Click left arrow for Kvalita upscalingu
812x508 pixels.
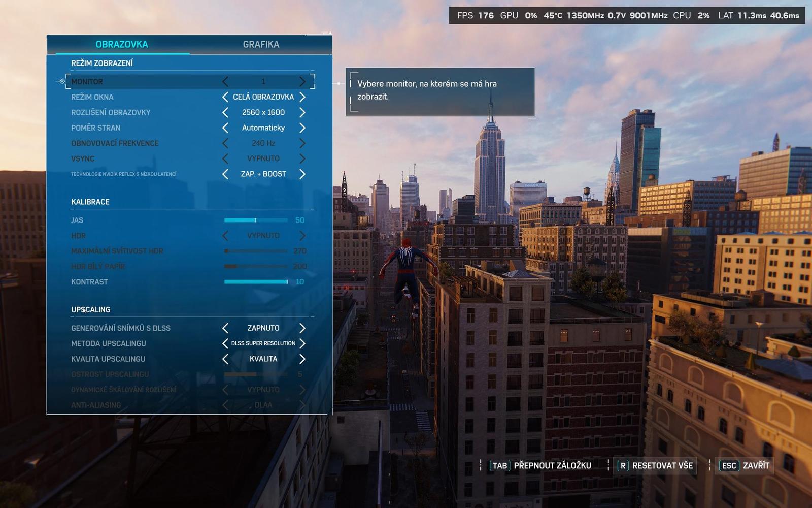click(225, 359)
